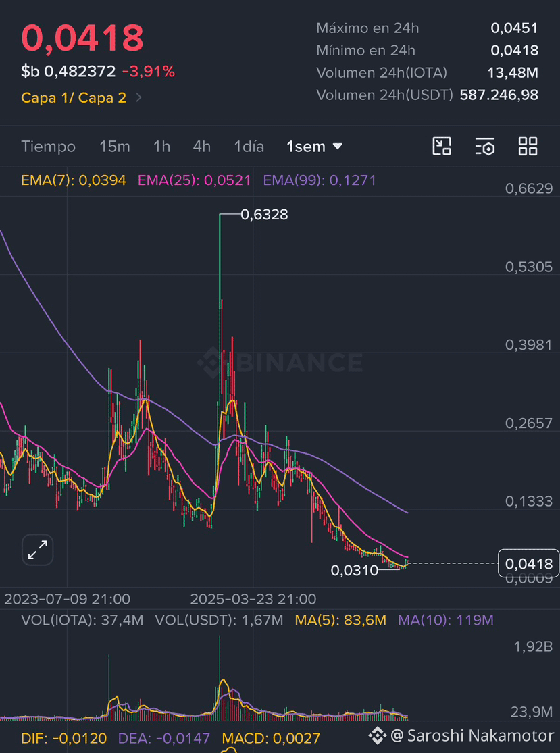Viewport: 560px width, 753px height.
Task: Tap EMA(99): 0,1271 indicator label
Action: coord(320,180)
